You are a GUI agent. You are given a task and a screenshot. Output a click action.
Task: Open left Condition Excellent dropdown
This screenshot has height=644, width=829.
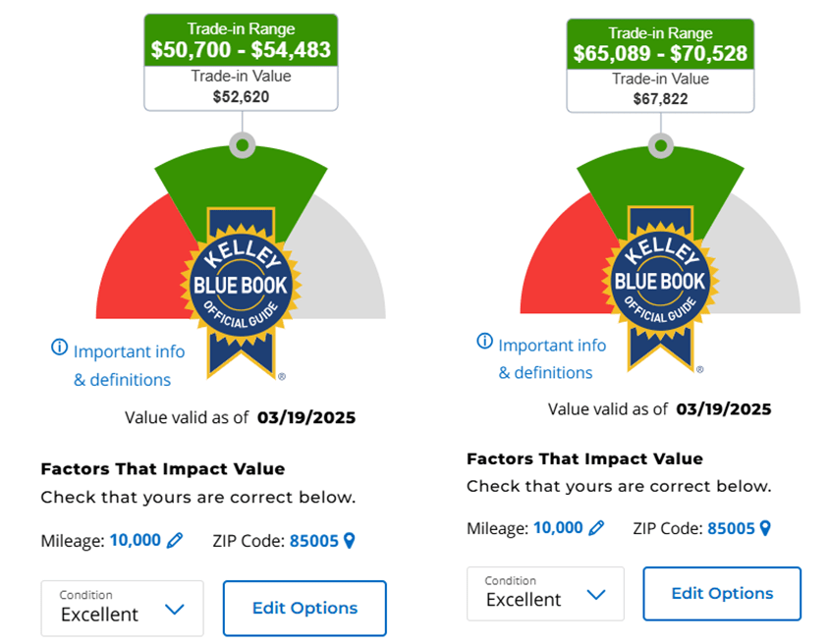(x=122, y=608)
